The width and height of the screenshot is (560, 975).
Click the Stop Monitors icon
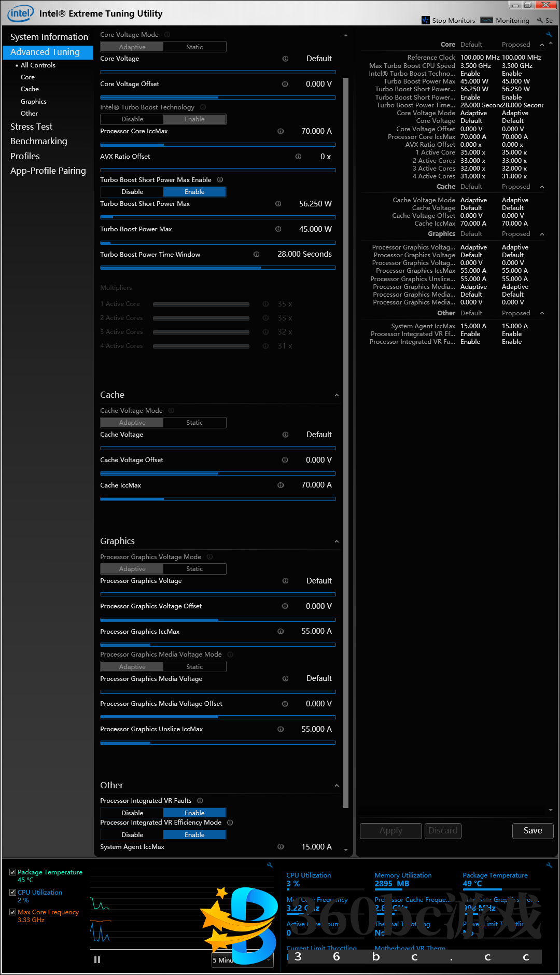pos(426,20)
